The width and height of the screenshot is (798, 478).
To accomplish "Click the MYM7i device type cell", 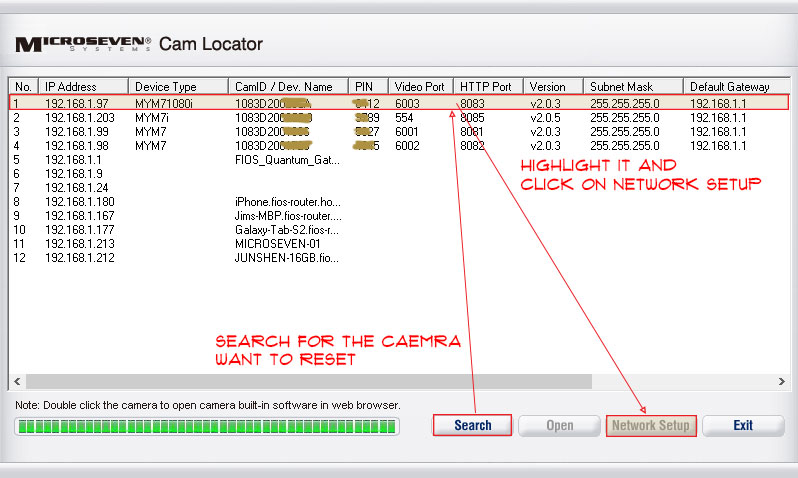I will [152, 118].
